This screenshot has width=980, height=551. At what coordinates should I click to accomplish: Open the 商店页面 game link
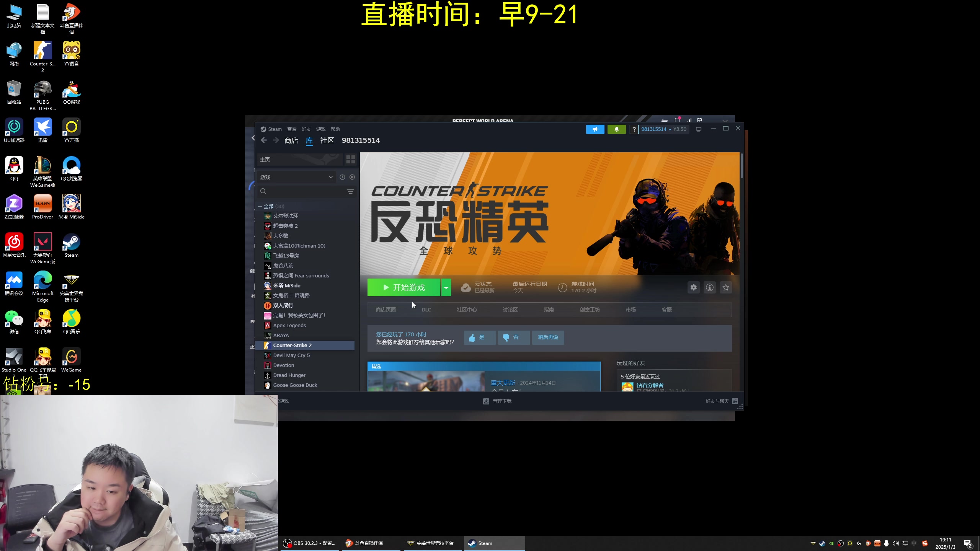(385, 310)
